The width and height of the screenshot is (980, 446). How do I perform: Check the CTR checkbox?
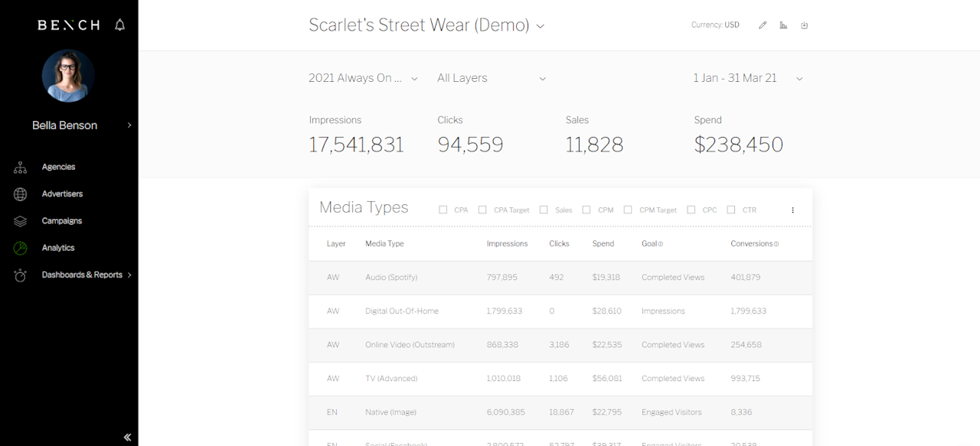[731, 210]
